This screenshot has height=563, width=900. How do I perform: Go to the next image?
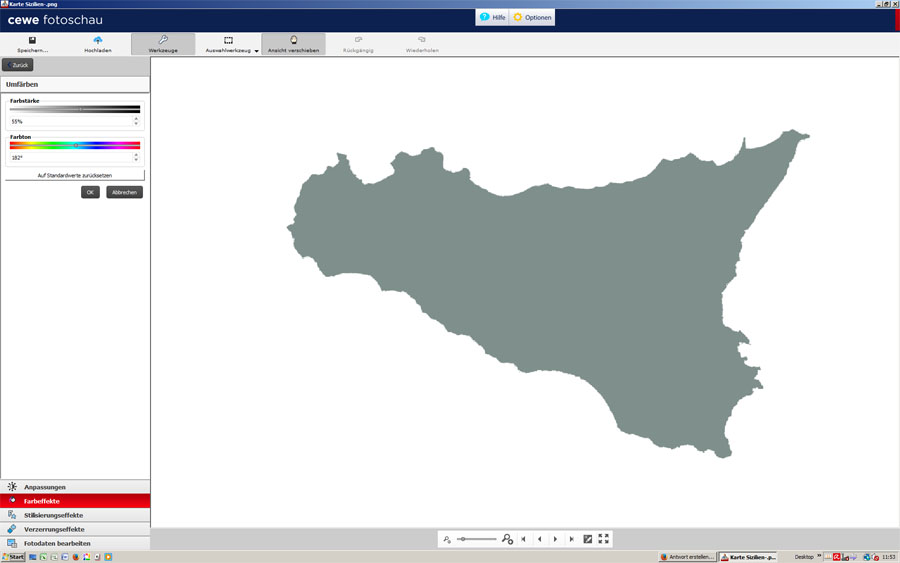pos(555,539)
